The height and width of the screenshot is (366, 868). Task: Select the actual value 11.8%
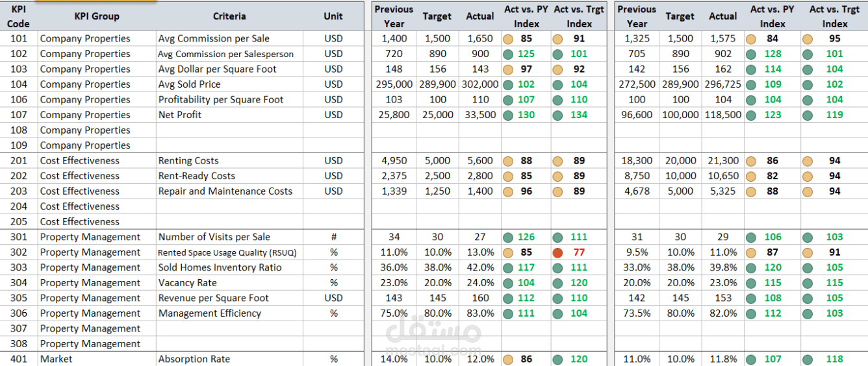coord(723,359)
